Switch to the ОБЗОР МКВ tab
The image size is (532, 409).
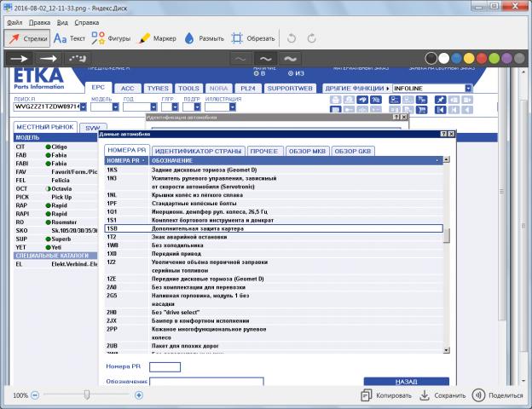click(x=307, y=152)
